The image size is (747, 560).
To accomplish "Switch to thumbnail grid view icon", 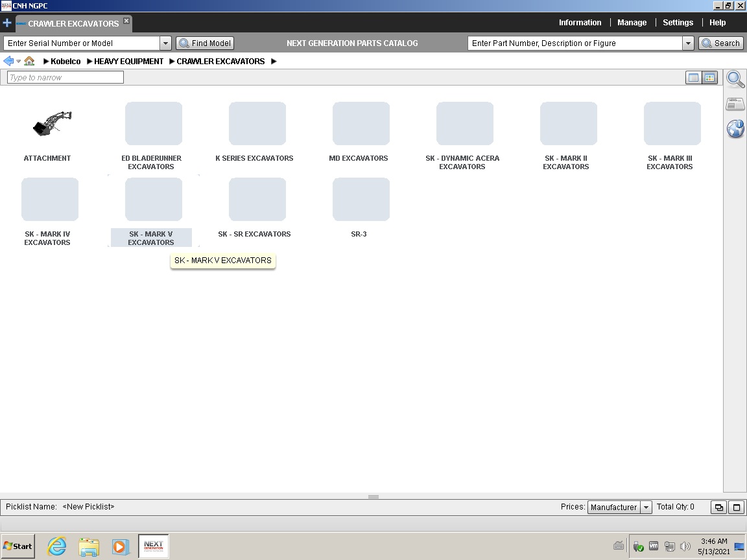I will pyautogui.click(x=709, y=78).
